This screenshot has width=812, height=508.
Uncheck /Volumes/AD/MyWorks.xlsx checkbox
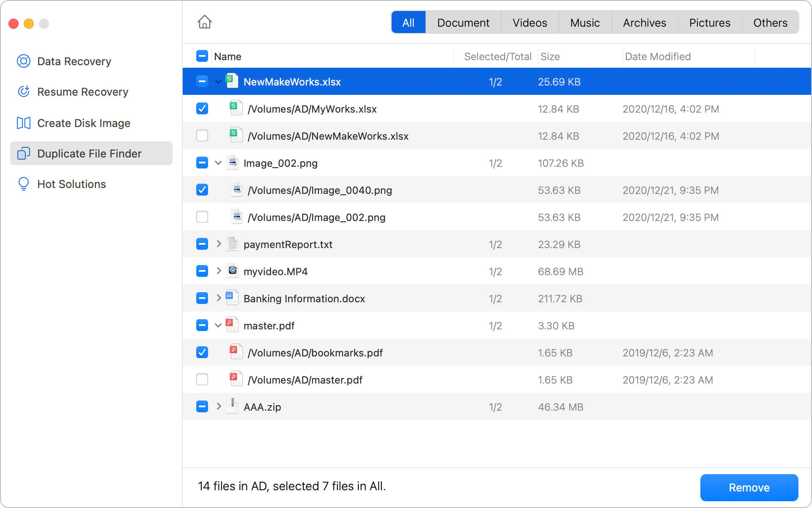click(x=202, y=109)
